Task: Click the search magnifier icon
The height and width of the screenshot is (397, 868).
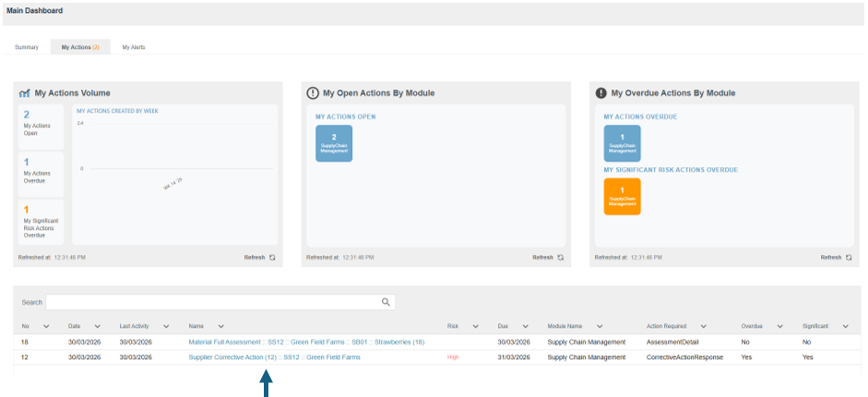Action: pyautogui.click(x=386, y=302)
